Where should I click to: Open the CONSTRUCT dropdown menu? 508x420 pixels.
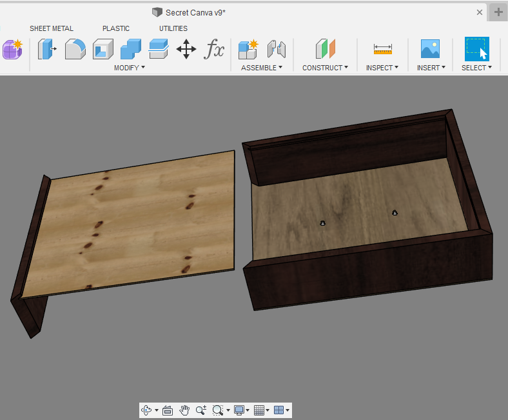click(326, 68)
